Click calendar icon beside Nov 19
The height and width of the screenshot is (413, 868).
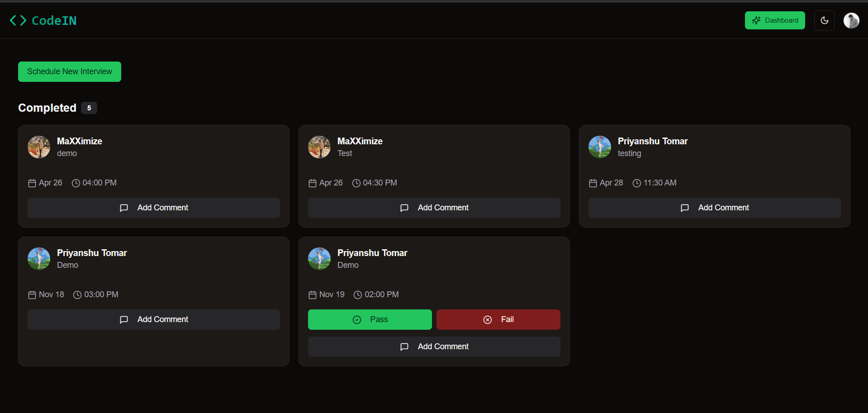[x=313, y=295]
